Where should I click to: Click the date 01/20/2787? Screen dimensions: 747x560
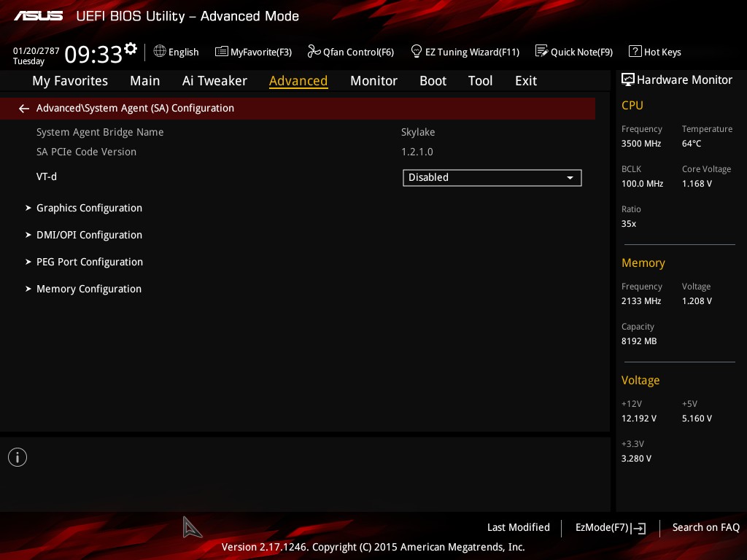tap(36, 51)
